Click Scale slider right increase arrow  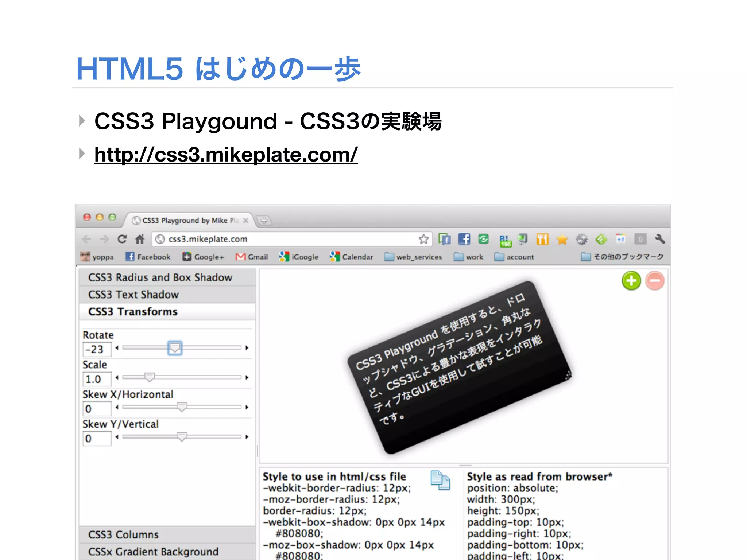[x=247, y=377]
